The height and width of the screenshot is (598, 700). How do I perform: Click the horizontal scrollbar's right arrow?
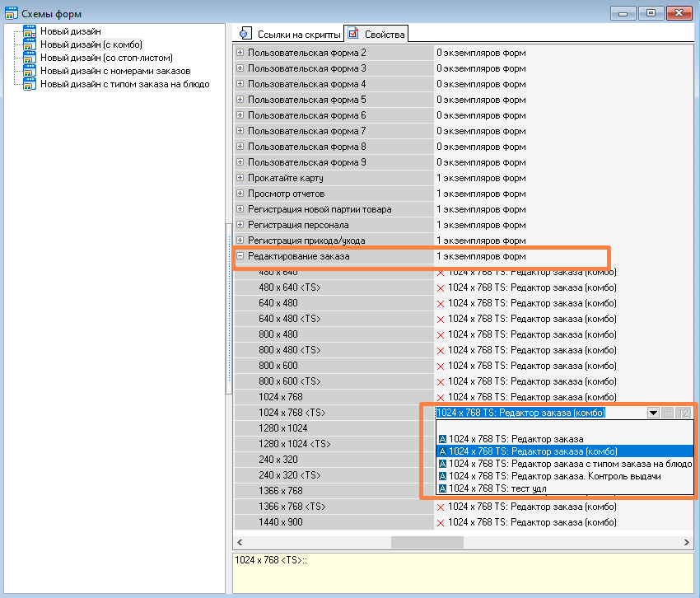coord(688,543)
